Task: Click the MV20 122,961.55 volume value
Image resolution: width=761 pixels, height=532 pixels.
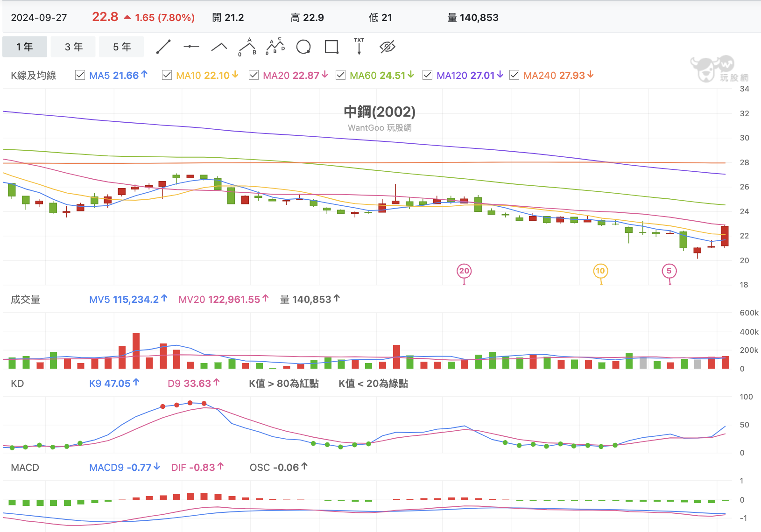Action: 224,299
